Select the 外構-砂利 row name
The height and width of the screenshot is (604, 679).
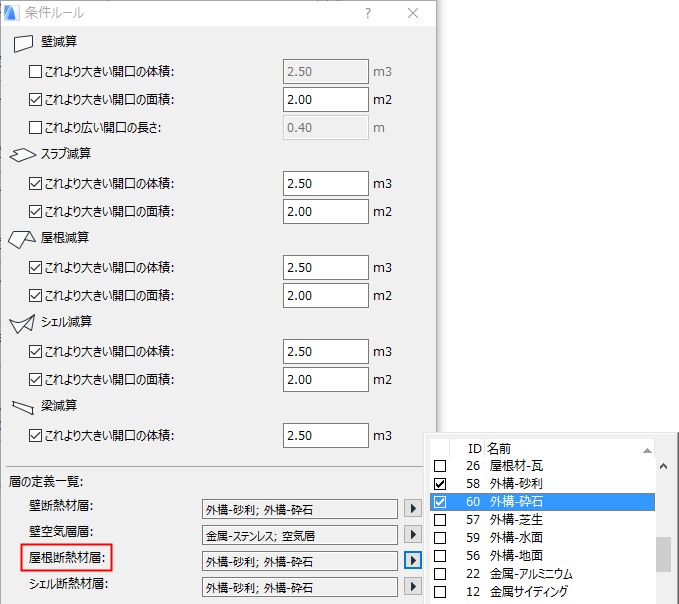516,484
